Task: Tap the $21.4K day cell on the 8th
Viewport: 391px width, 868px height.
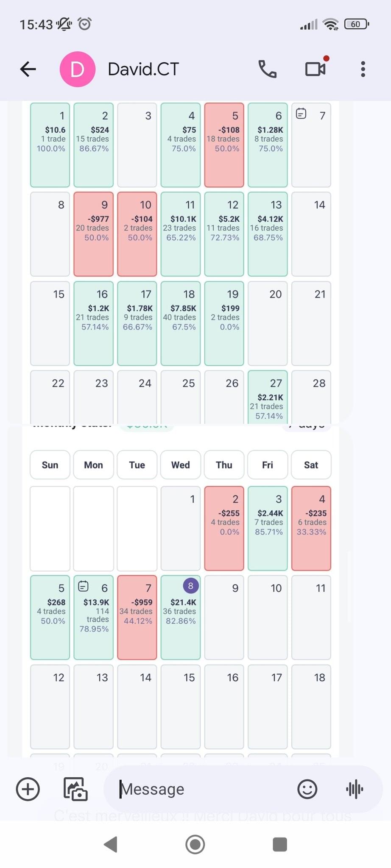Action: [x=181, y=617]
